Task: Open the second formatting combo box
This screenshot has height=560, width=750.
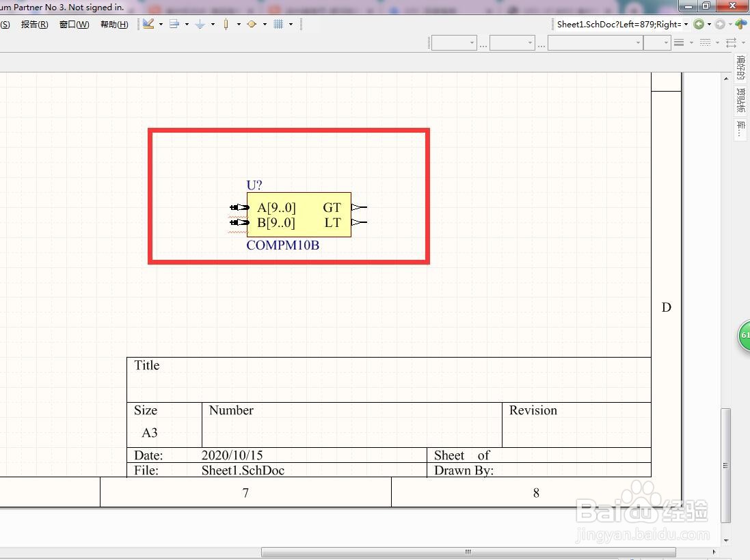Action: [x=512, y=43]
